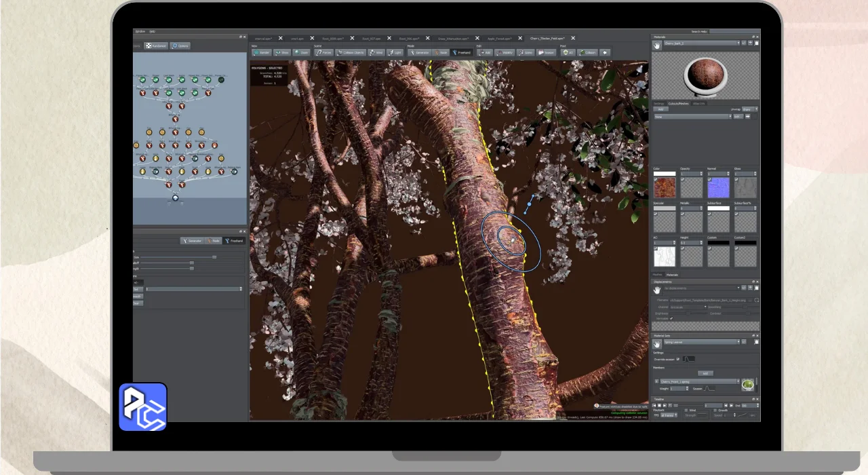Switch to Generator mode in main toolbar
Screen dimensions: 868x475
coord(419,52)
